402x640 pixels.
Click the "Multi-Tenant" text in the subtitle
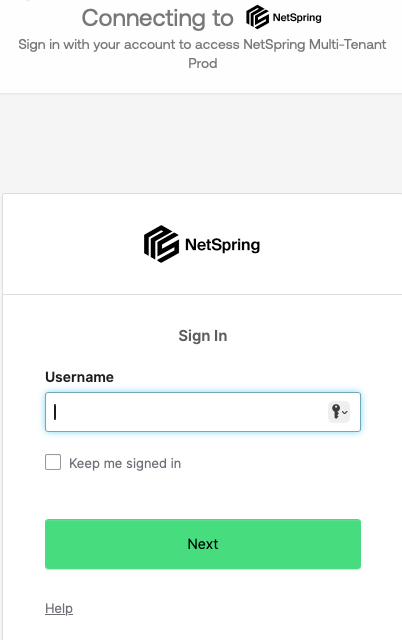pos(347,44)
